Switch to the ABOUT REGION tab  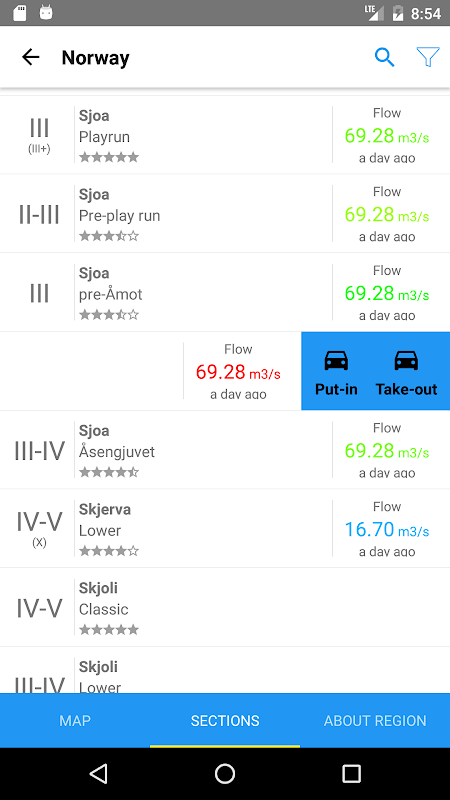(375, 720)
